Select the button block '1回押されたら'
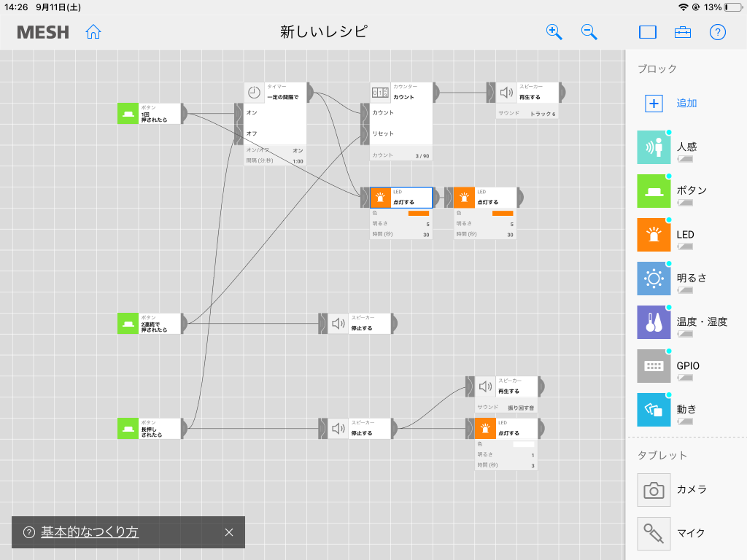The image size is (747, 560). point(149,114)
